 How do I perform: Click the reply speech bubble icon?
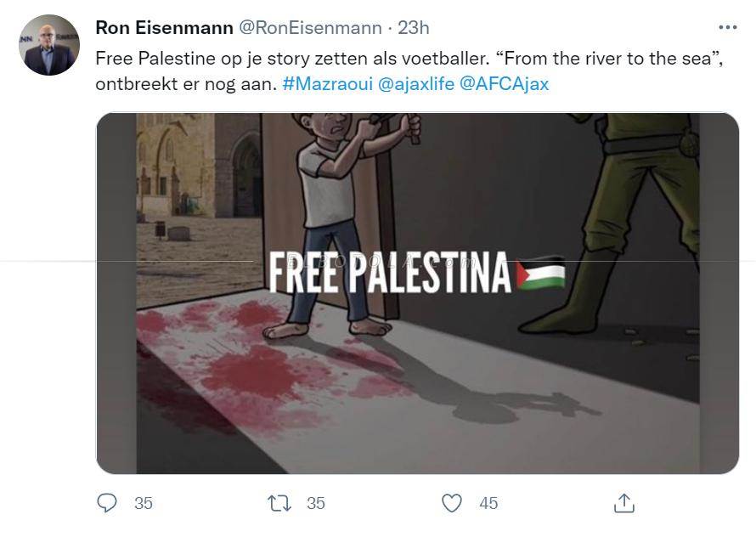click(x=107, y=503)
